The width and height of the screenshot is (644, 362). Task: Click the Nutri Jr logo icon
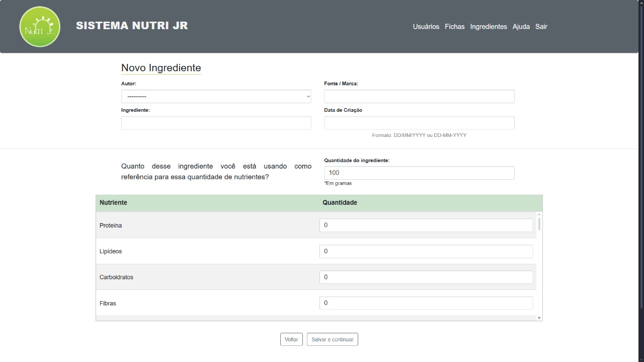(x=40, y=27)
